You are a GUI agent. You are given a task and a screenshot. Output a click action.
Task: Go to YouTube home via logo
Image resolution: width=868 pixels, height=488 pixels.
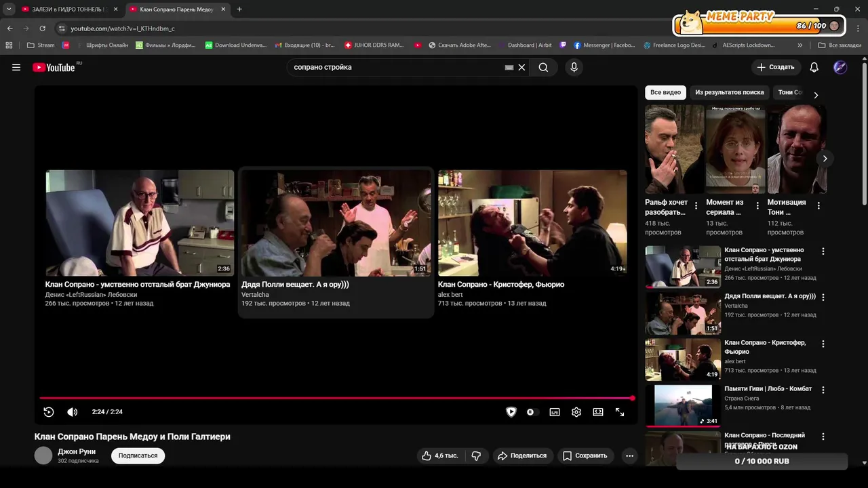coord(54,67)
